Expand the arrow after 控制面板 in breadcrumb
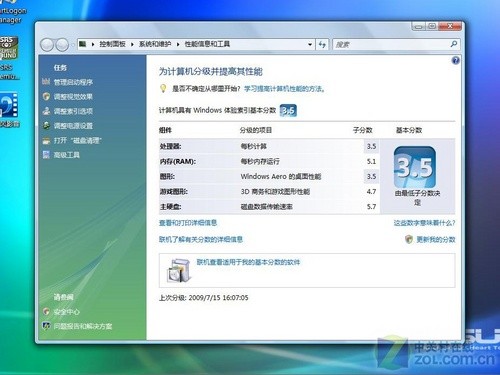The height and width of the screenshot is (375, 500). [132, 44]
